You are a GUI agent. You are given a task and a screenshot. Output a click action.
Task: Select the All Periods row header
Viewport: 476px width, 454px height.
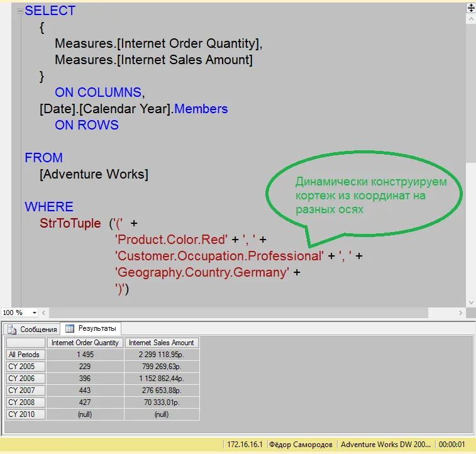tap(26, 355)
